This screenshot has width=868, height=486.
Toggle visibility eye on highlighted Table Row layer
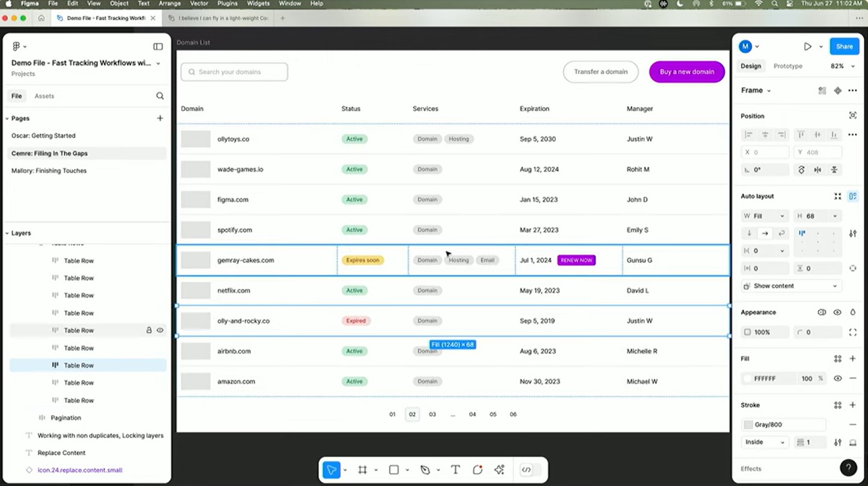160,330
